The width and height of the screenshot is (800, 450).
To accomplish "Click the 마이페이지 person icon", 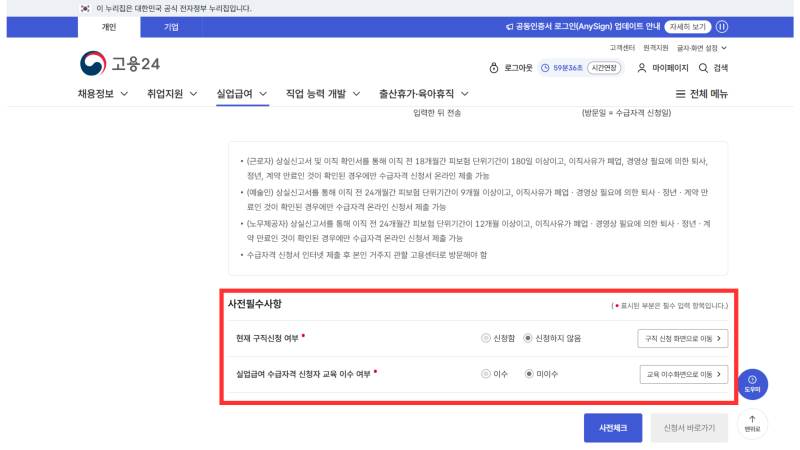I will click(642, 68).
